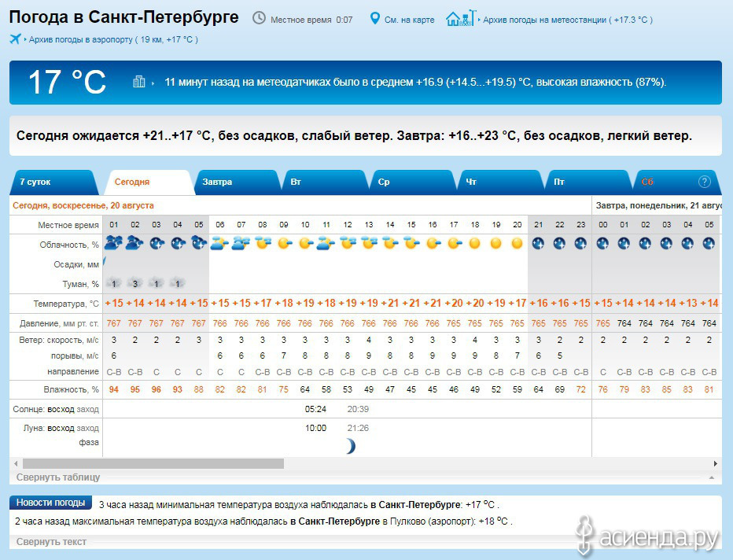Click the table scrollbar left arrow
733x560 pixels.
click(x=16, y=464)
